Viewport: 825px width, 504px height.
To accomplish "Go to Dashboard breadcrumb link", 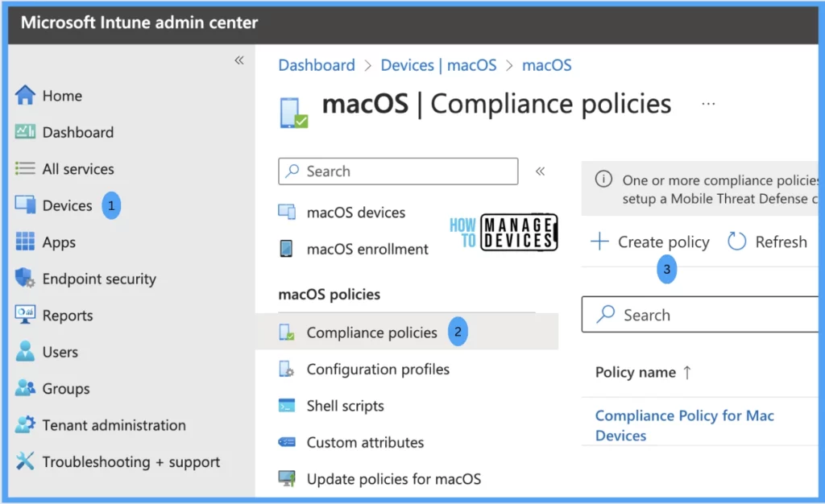I will tap(317, 65).
